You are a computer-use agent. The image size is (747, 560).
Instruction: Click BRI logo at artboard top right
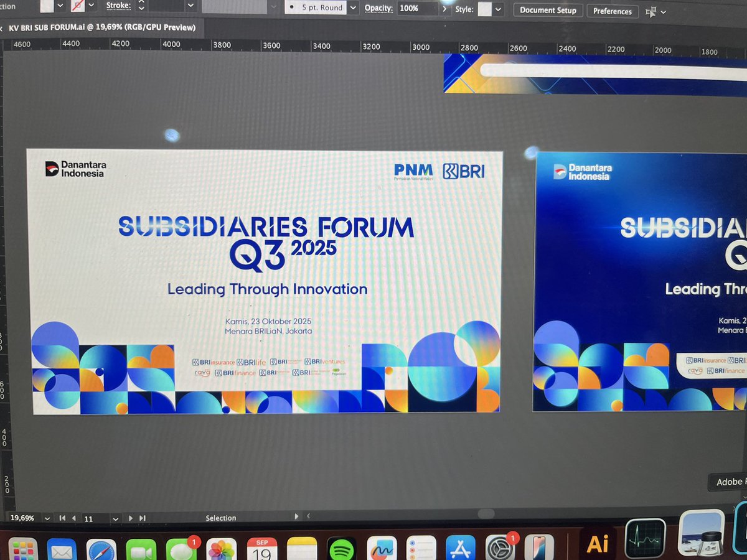[464, 171]
